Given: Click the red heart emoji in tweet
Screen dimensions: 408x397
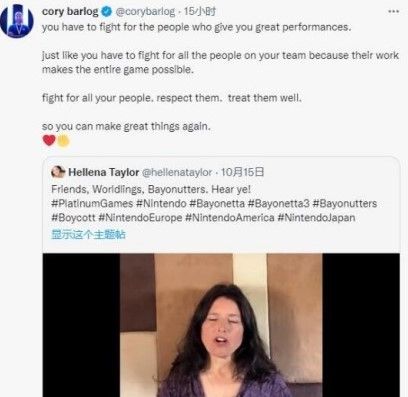Looking at the screenshot, I should (49, 140).
